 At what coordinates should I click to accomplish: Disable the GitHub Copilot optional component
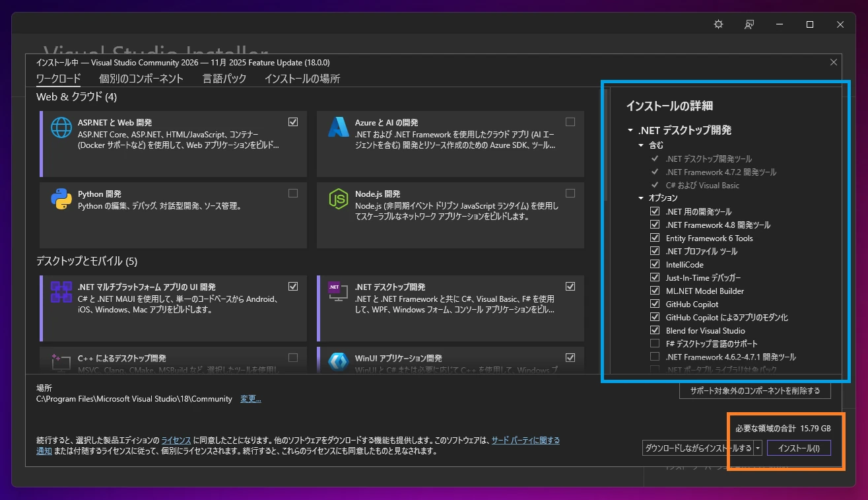(654, 303)
